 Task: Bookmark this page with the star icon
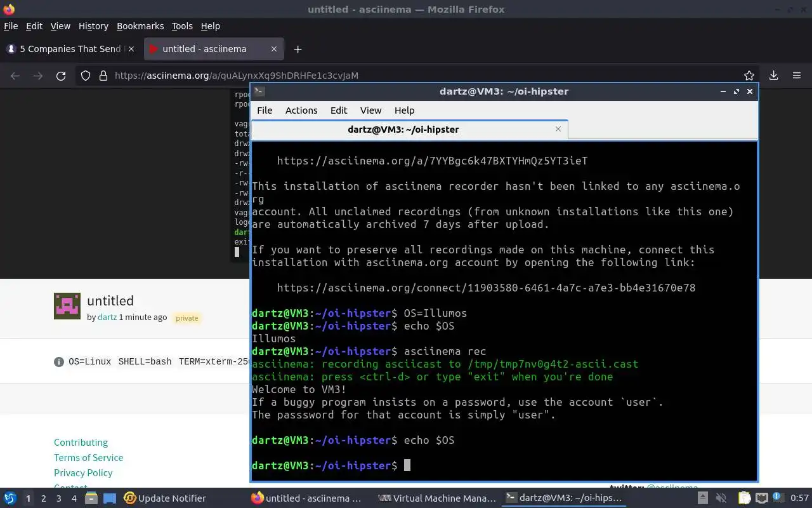click(749, 76)
